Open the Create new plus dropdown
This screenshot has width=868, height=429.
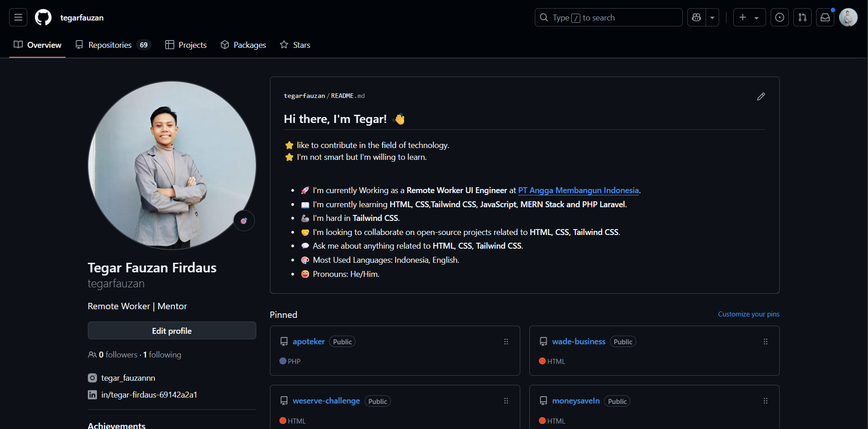[x=749, y=17]
